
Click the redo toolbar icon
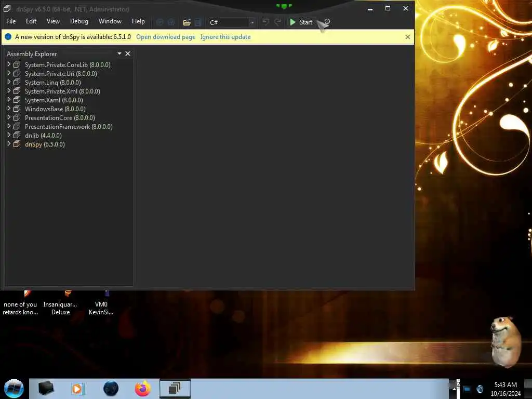[x=277, y=22]
